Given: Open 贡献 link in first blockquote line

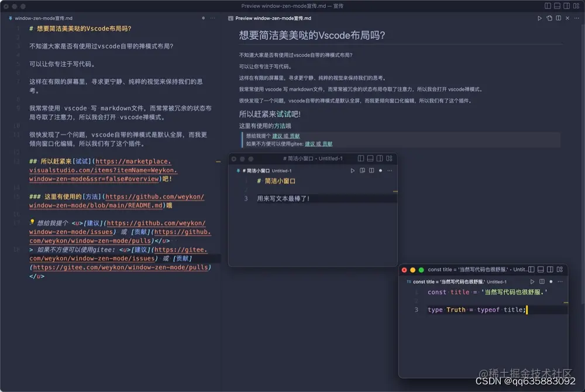Looking at the screenshot, I should tap(295, 136).
